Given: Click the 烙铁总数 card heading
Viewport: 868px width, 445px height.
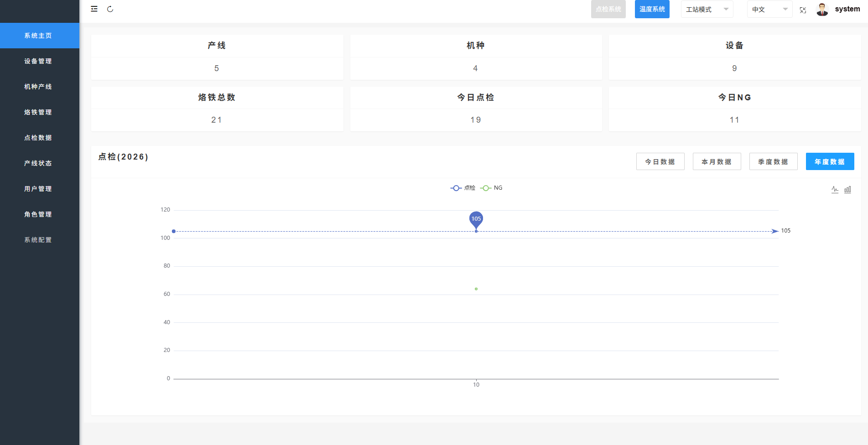Looking at the screenshot, I should (217, 97).
